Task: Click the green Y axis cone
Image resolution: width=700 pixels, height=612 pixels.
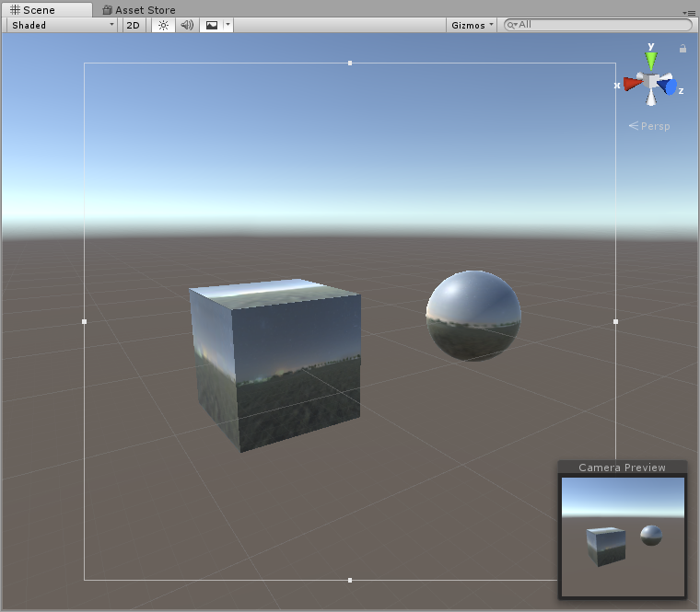Action: pyautogui.click(x=651, y=61)
